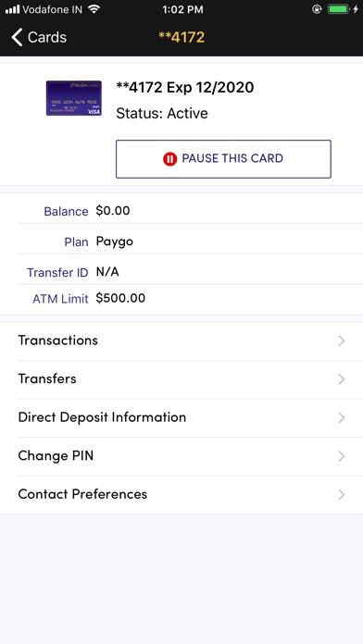Tap the rotation lock status icon
Image resolution: width=363 pixels, height=644 pixels.
pos(317,9)
